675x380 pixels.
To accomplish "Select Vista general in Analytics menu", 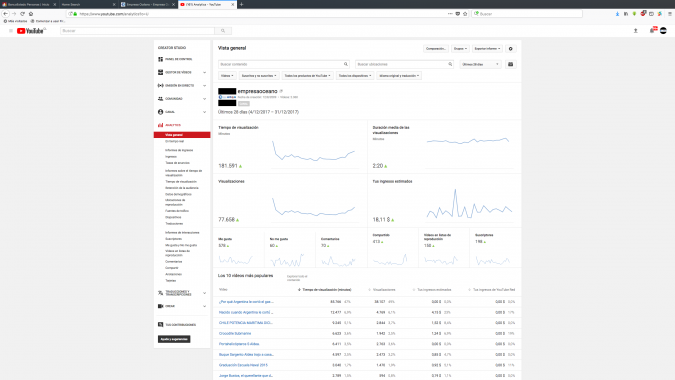I will [182, 135].
